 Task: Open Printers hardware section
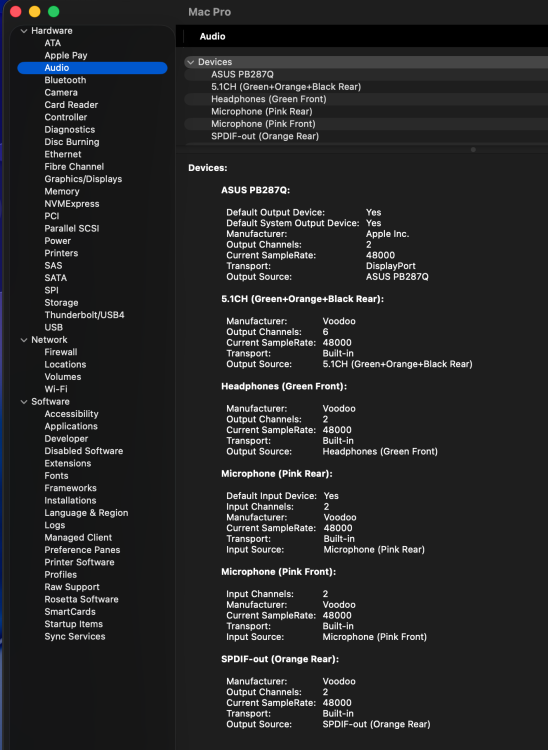pos(61,253)
